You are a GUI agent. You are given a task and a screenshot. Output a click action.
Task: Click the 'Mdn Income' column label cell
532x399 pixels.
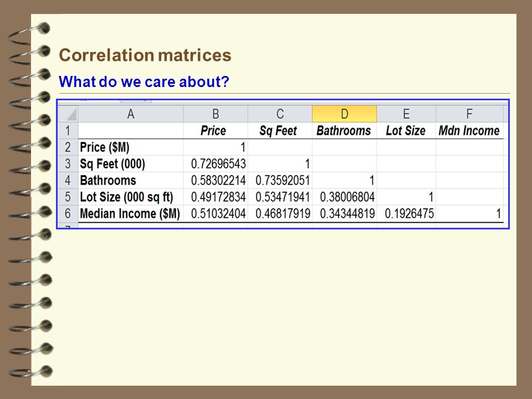point(469,131)
